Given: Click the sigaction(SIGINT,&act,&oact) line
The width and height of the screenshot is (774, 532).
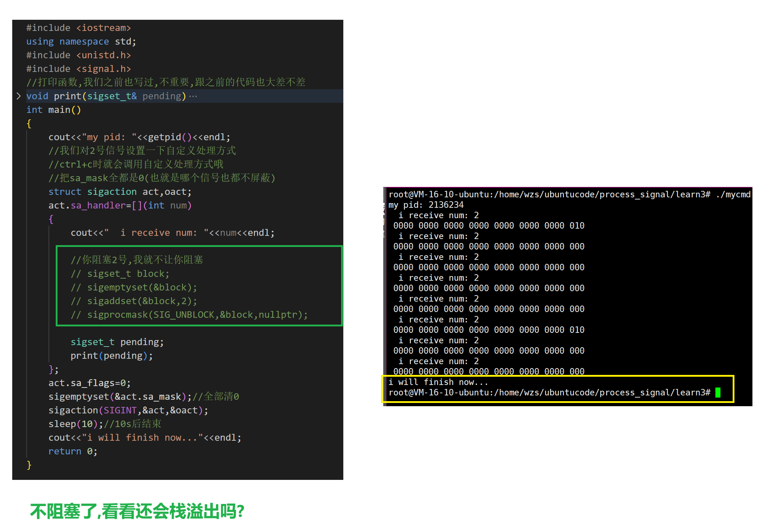Looking at the screenshot, I should 128,410.
